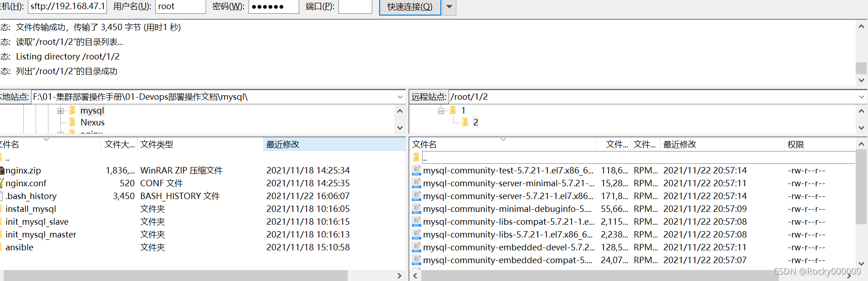This screenshot has height=281, width=868.
Task: Click folder 2 icon in remote tree
Action: [465, 122]
